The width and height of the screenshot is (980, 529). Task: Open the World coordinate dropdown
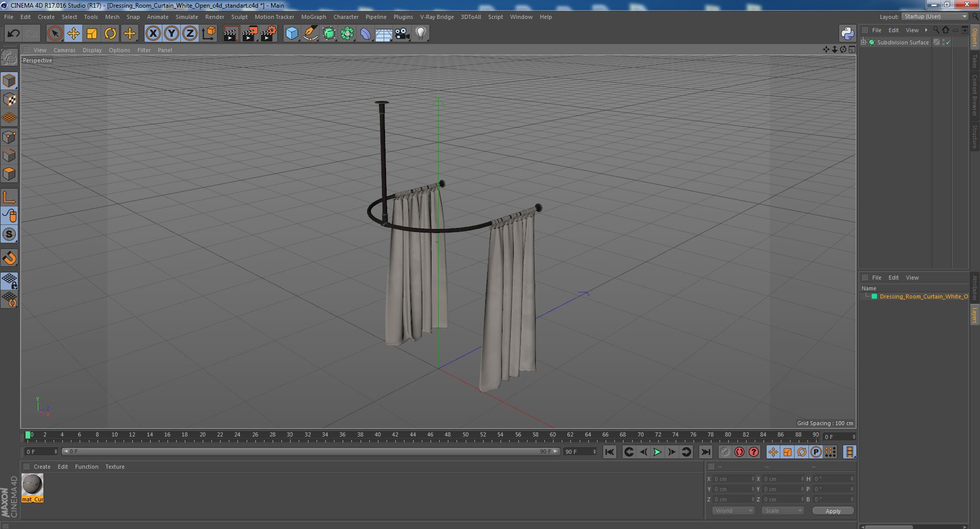tap(733, 511)
